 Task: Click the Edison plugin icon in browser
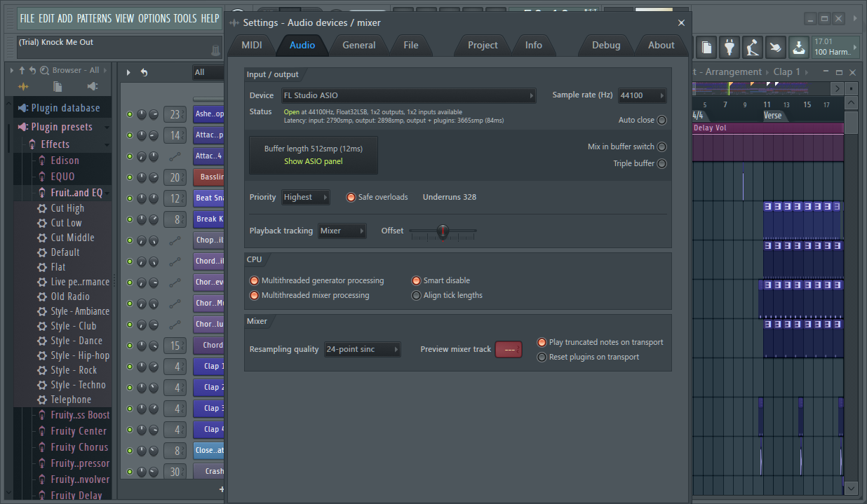[42, 161]
